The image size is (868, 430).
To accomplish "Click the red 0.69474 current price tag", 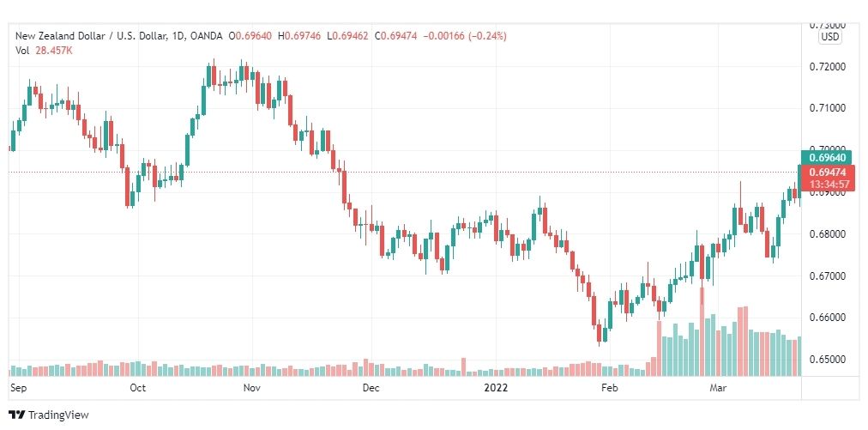I will [x=827, y=173].
